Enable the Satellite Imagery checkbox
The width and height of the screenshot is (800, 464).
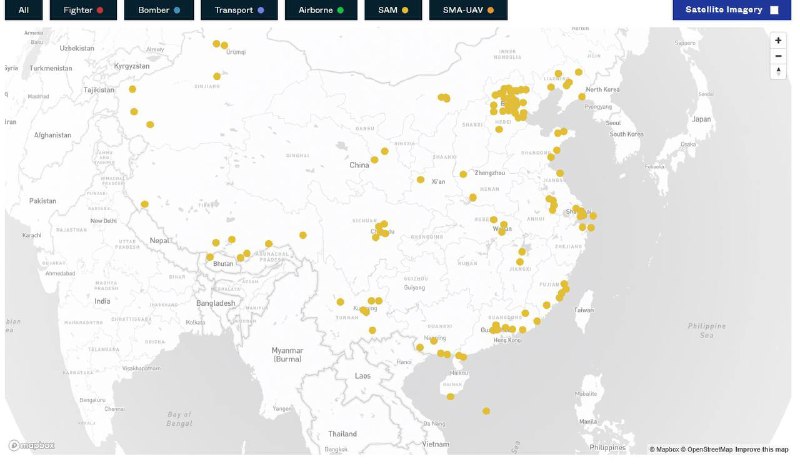[x=773, y=10]
